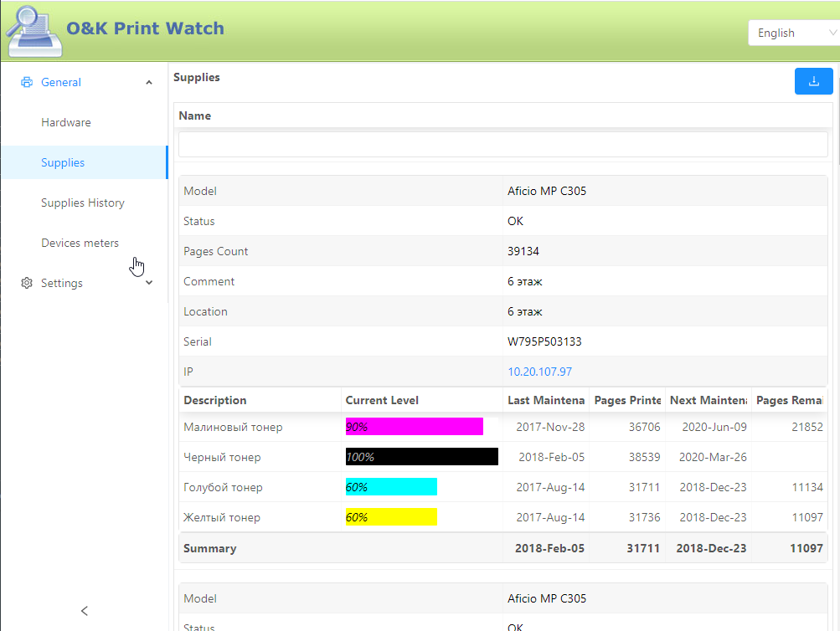Screen dimensions: 840x631
Task: Click the O&K Print Watch printer logo
Action: 33,31
